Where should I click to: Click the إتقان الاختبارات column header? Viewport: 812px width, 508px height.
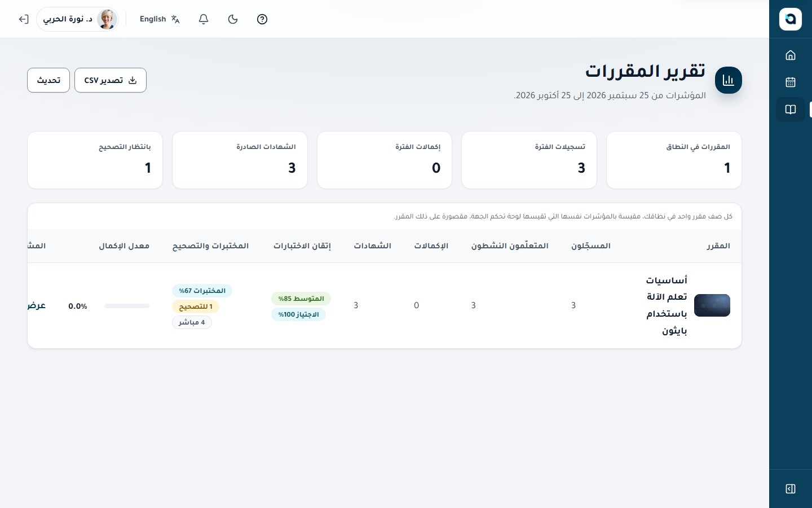pos(302,246)
